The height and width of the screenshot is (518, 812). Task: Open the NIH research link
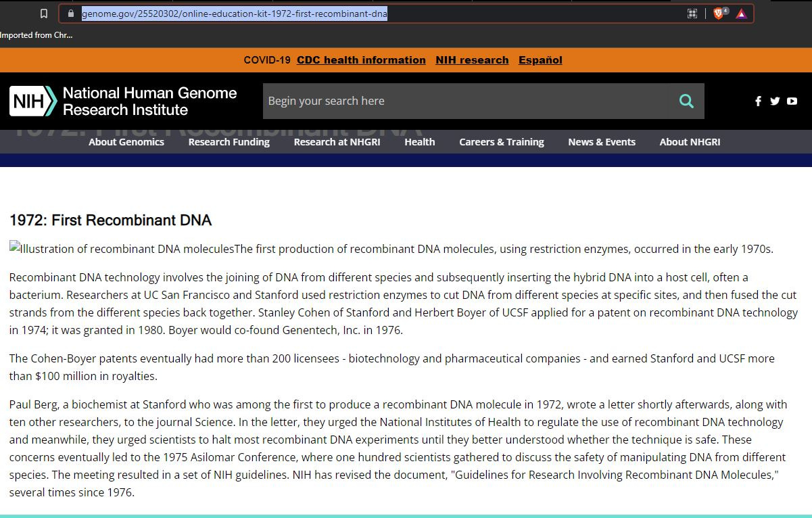coord(472,60)
